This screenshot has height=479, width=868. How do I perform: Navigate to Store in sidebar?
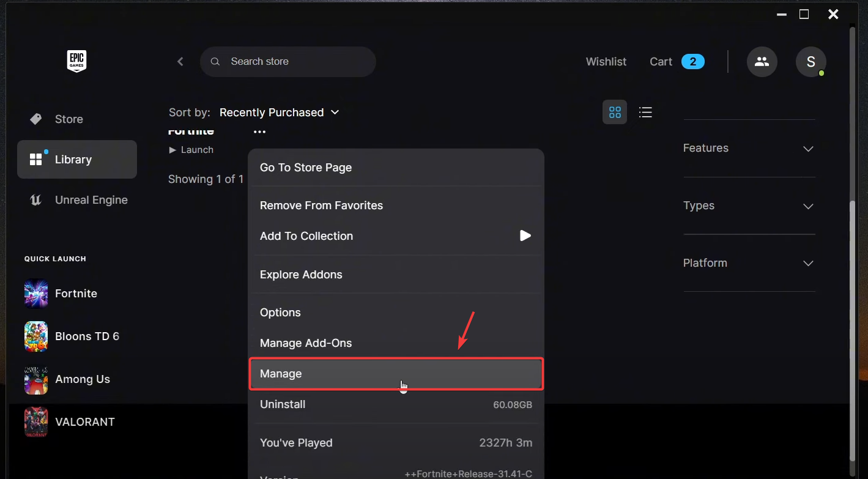[77, 119]
